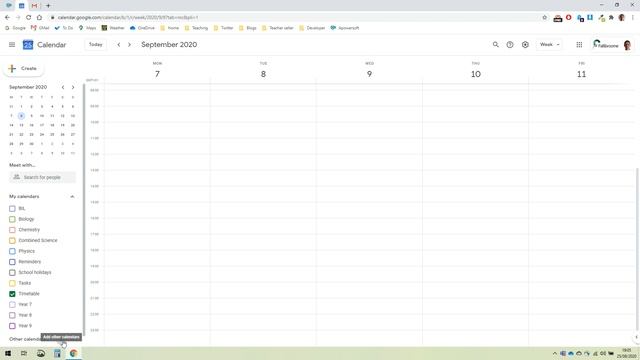This screenshot has width=640, height=360.
Task: Select Monday 7 day header
Action: coord(157,71)
